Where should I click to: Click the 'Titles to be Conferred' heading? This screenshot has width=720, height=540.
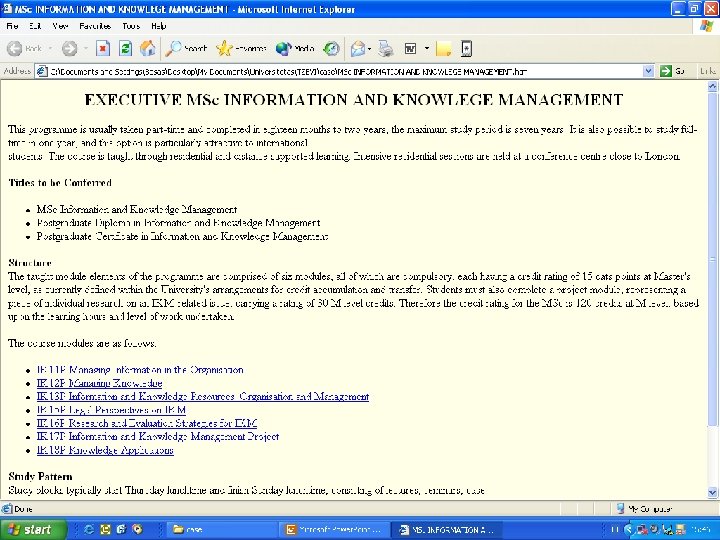tap(60, 182)
